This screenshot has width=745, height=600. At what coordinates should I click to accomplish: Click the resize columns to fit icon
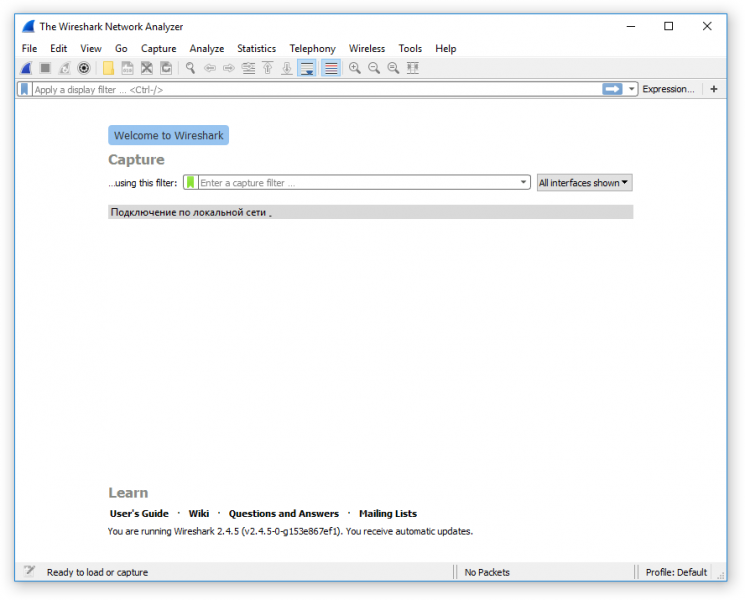(413, 68)
